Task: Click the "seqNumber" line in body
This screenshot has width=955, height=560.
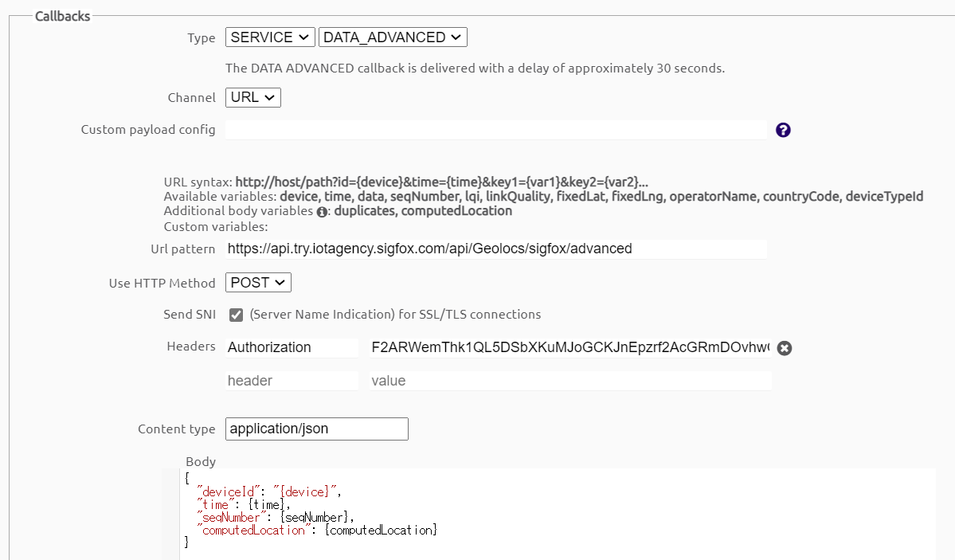Action: [x=276, y=517]
